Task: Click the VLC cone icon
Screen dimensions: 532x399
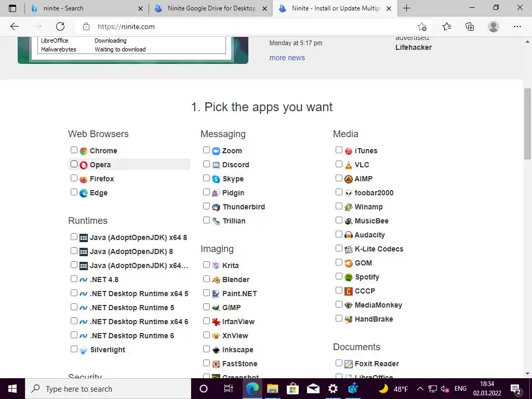Action: pyautogui.click(x=349, y=165)
